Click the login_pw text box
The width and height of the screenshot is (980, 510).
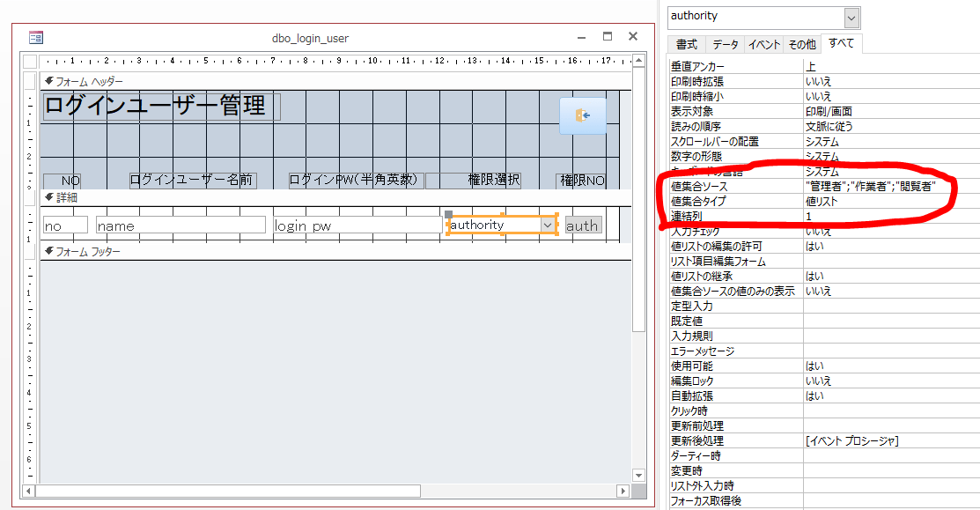[357, 225]
